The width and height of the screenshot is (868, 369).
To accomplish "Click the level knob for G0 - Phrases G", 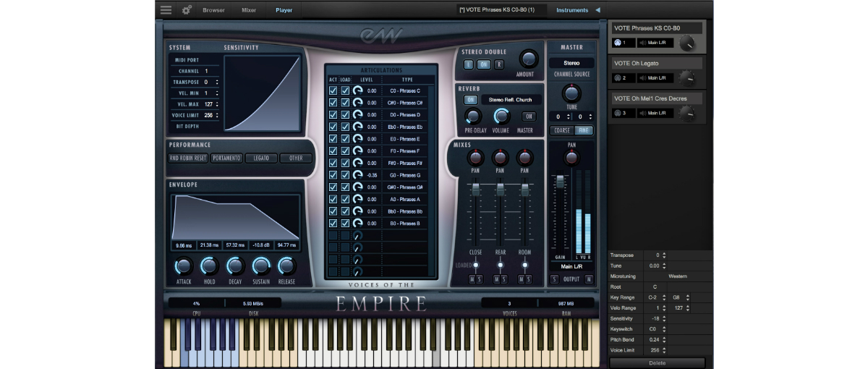I will [x=358, y=175].
